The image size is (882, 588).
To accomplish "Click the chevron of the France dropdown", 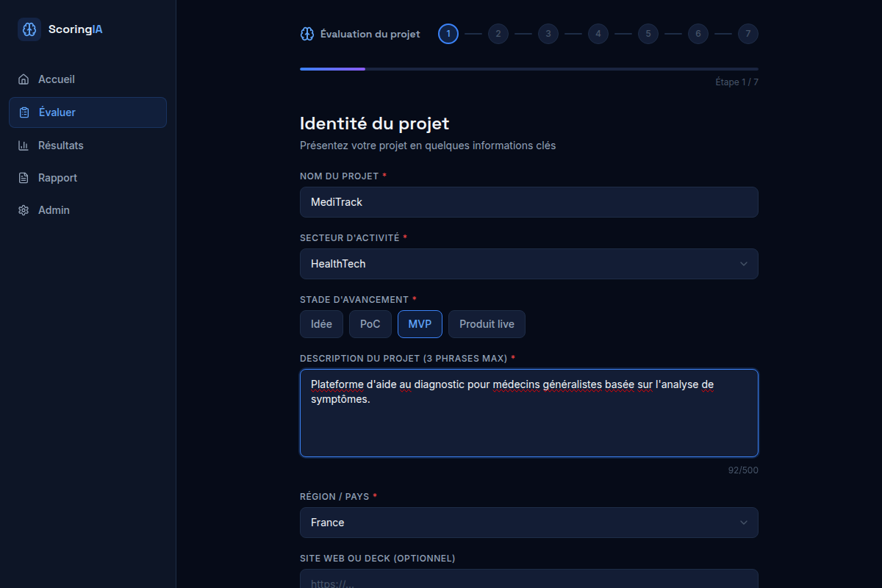I will tap(744, 523).
